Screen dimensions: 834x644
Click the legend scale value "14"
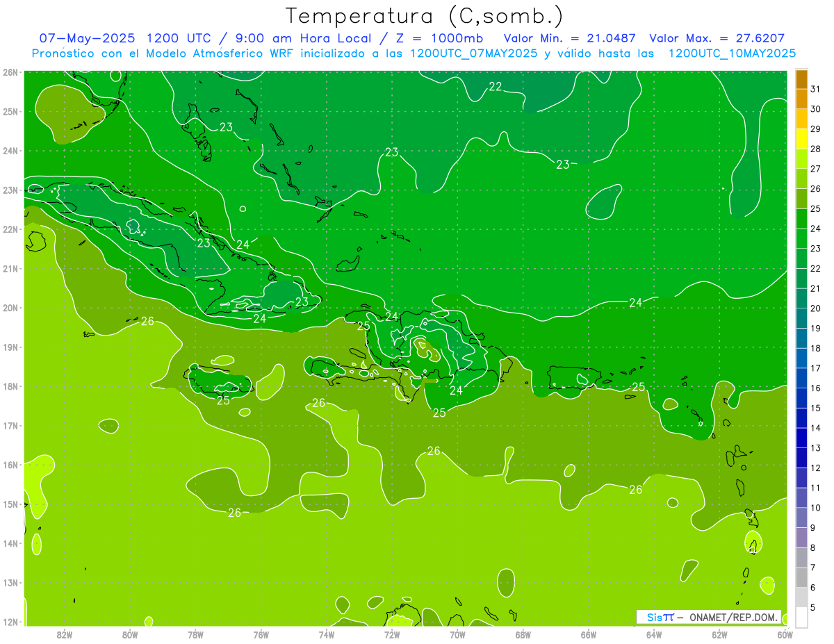point(815,428)
